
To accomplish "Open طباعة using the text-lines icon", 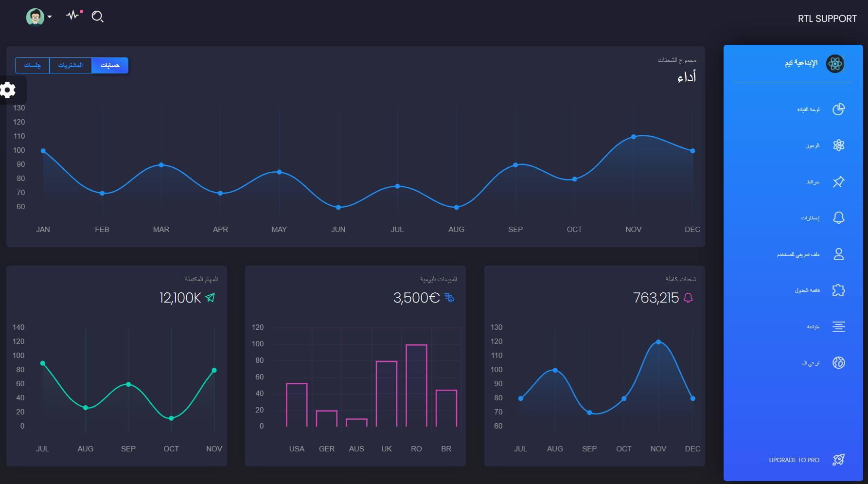I will (x=838, y=326).
